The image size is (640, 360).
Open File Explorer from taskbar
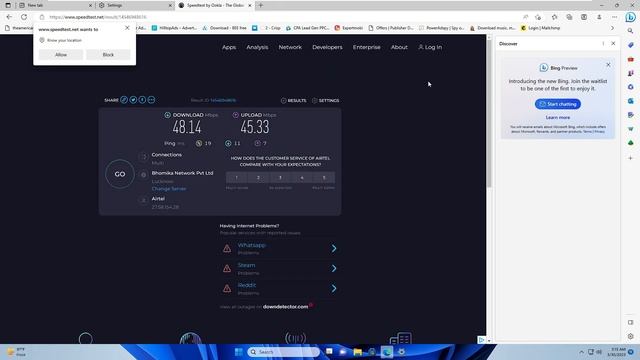[358, 352]
